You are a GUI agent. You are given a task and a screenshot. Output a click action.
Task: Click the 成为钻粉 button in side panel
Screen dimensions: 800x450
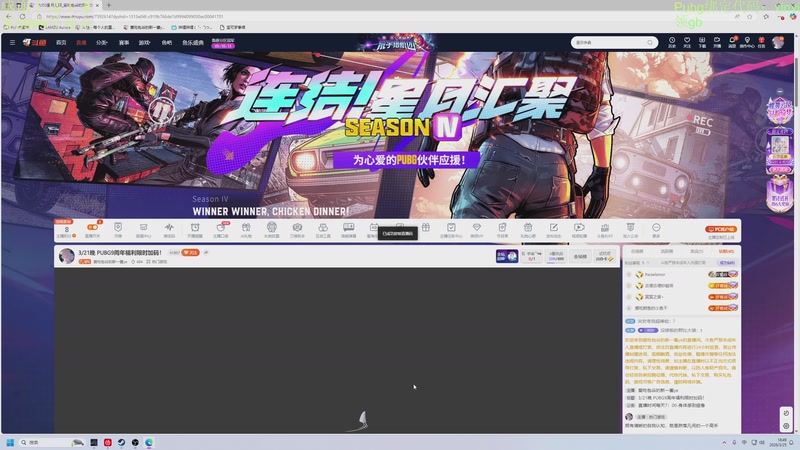click(x=727, y=263)
